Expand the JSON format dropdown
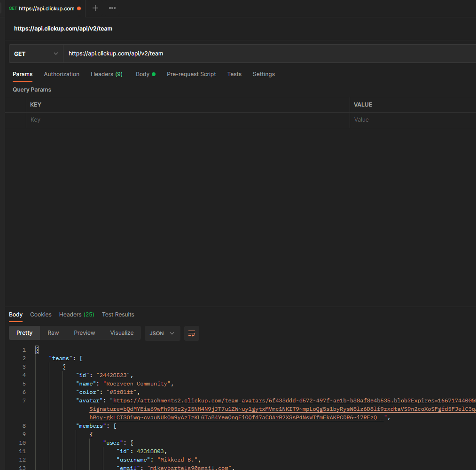Viewport: 476px width, 470px height. (162, 333)
